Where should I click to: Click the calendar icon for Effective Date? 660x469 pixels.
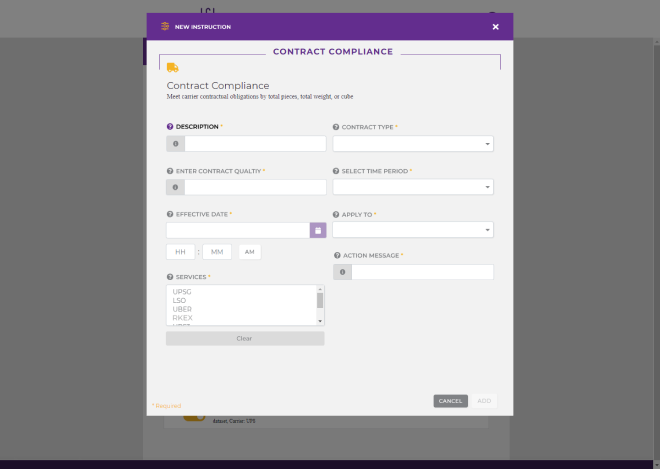coord(318,230)
